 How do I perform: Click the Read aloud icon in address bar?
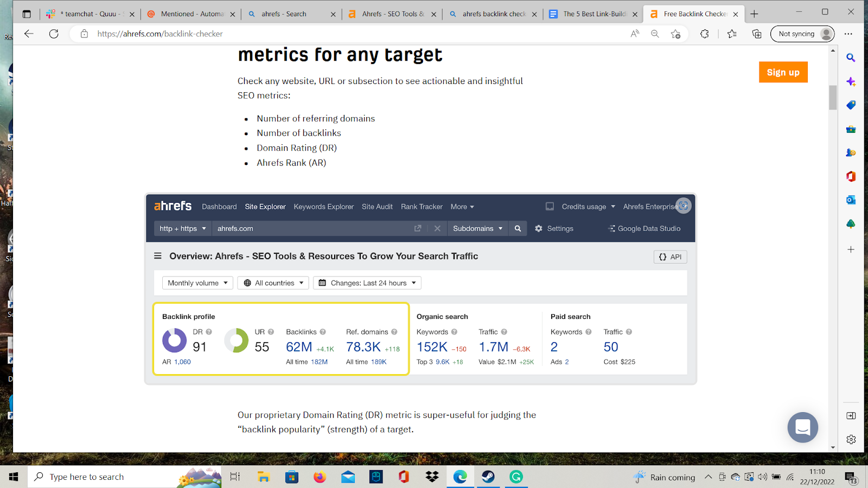pos(635,34)
